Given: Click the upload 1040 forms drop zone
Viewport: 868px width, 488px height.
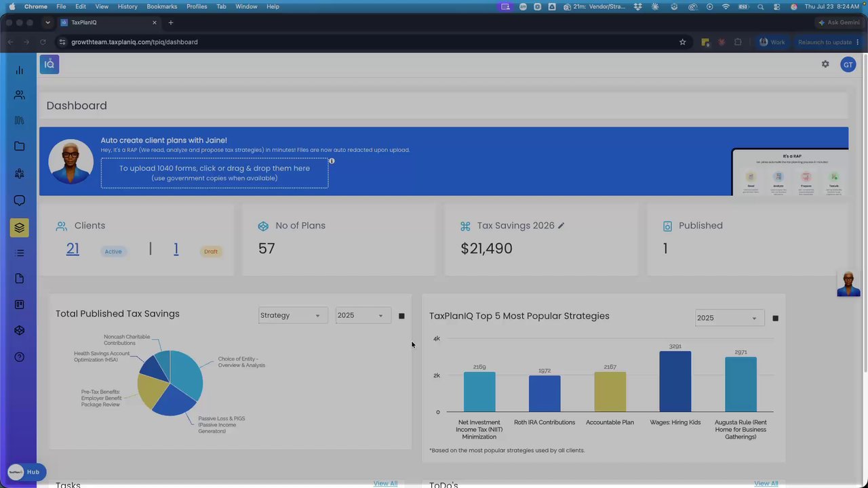Looking at the screenshot, I should coord(214,173).
